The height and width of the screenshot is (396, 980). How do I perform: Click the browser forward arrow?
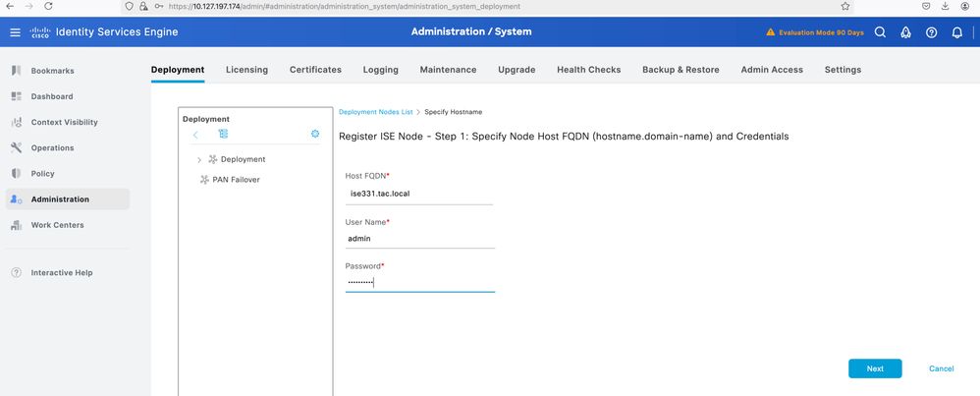[x=28, y=6]
